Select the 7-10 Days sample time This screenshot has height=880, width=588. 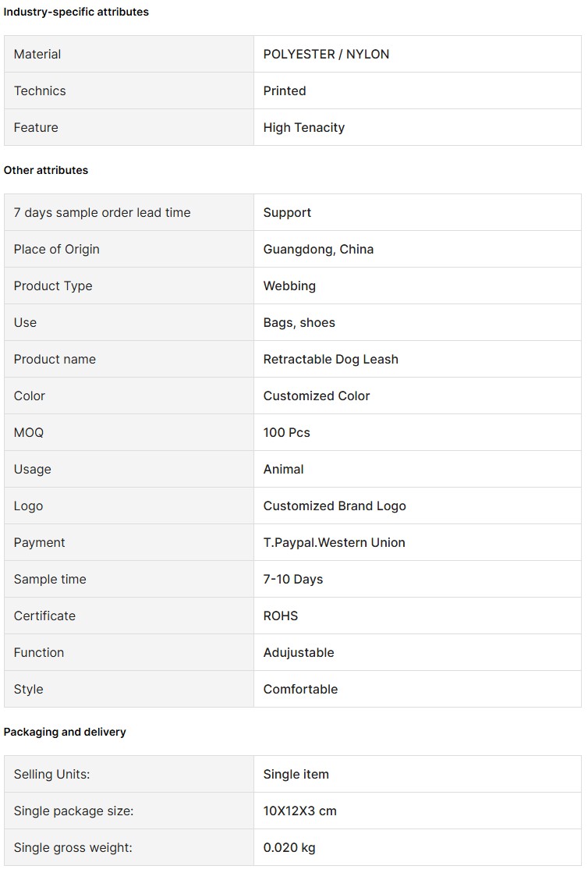[293, 579]
